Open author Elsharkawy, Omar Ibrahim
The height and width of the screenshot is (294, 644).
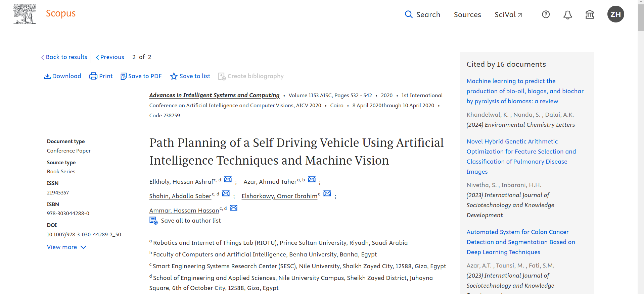point(279,196)
